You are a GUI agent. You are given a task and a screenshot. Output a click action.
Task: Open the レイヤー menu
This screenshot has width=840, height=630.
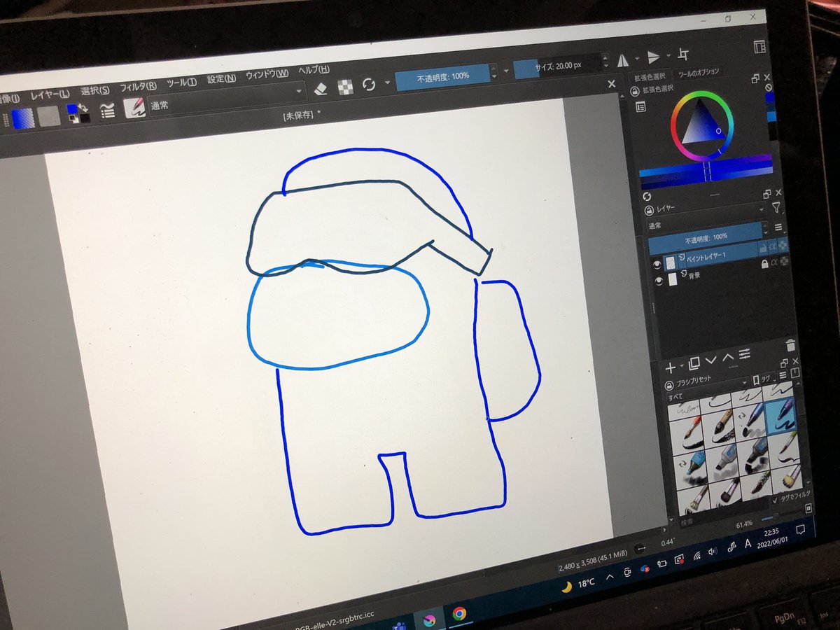click(50, 94)
